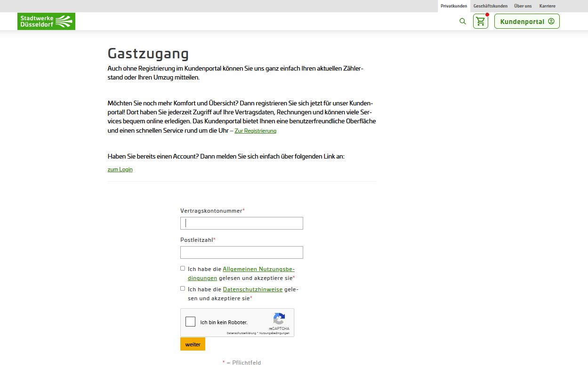
Task: Click the reCAPTCHA logo icon
Action: pos(279,319)
